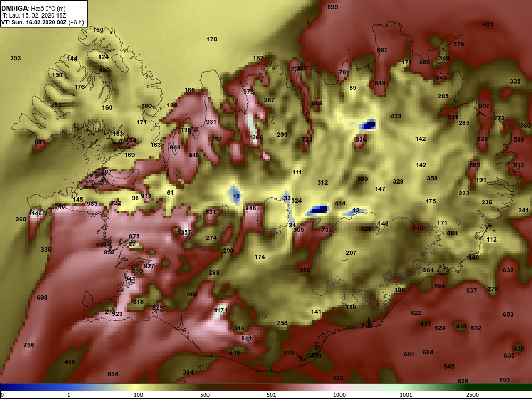
Task: Click the '2500' label on the color scale
Action: pyautogui.click(x=472, y=395)
